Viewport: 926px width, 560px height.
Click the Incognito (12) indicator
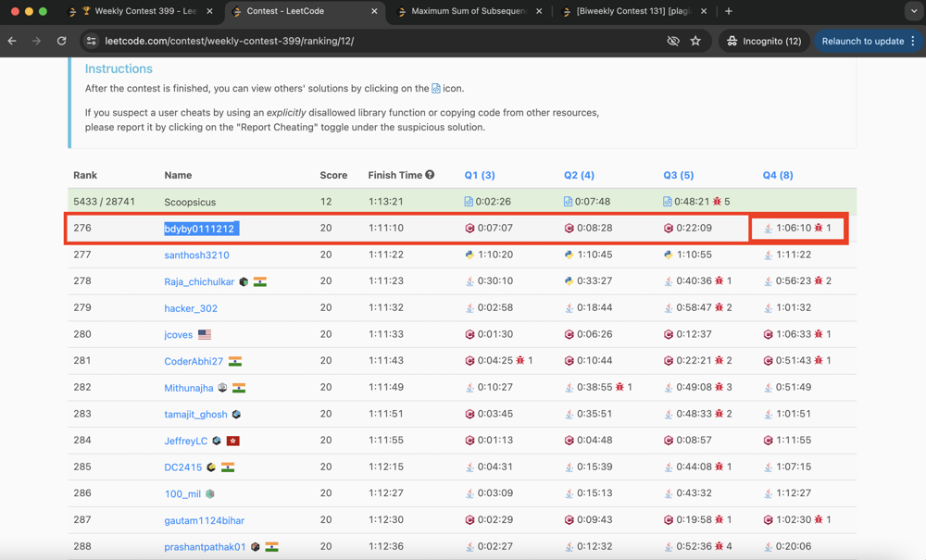[764, 41]
